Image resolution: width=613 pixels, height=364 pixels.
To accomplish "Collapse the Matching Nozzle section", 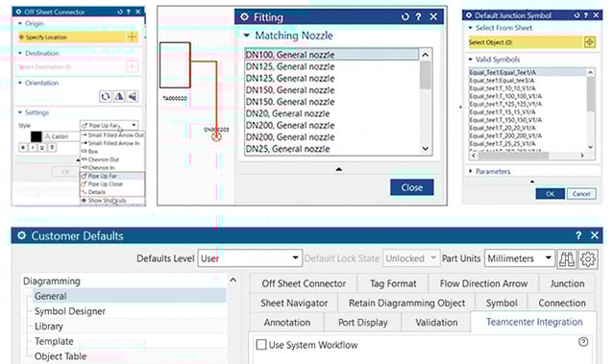I will [x=247, y=36].
